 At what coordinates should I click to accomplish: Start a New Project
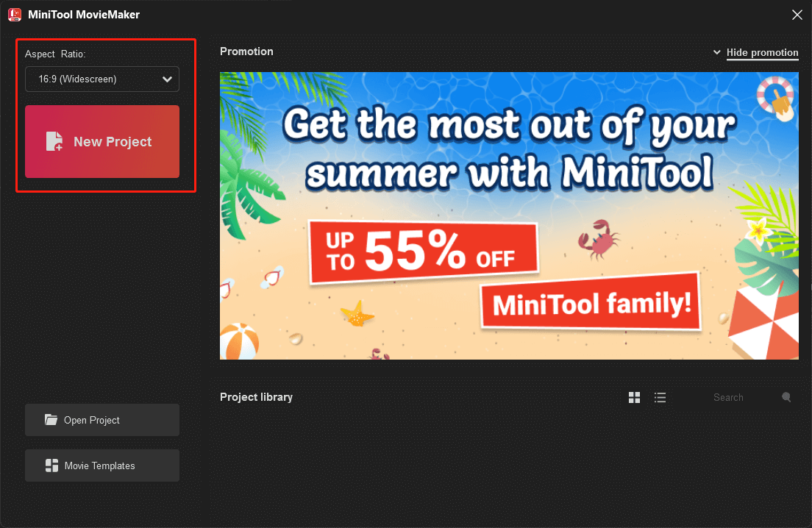[x=102, y=142]
